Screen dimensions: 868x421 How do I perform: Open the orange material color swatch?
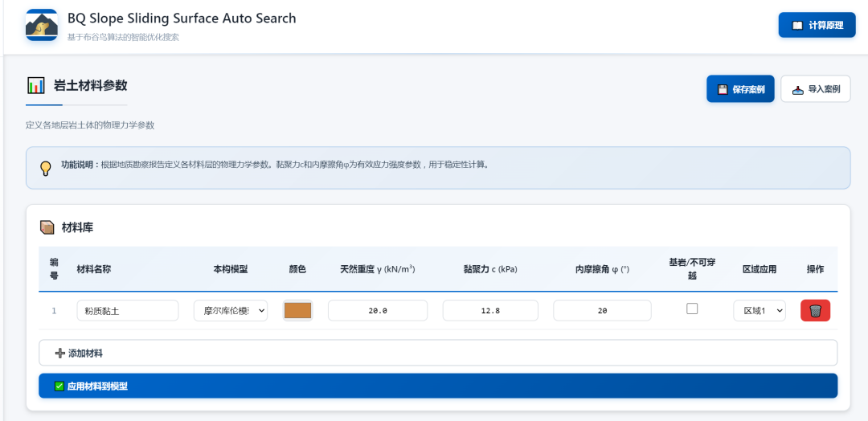(x=298, y=310)
